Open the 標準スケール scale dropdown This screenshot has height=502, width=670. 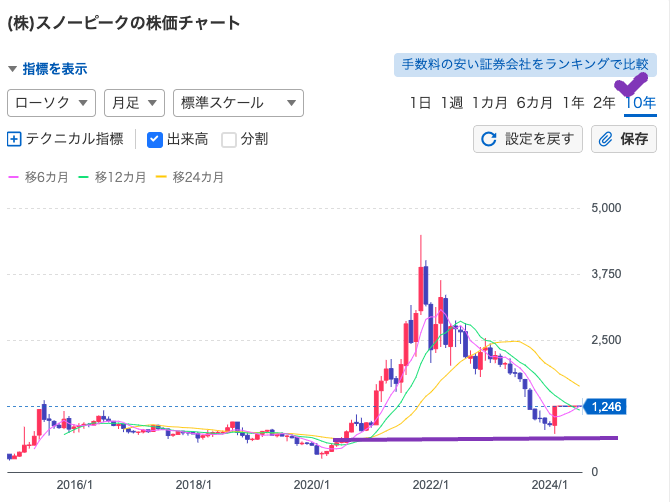[x=238, y=103]
